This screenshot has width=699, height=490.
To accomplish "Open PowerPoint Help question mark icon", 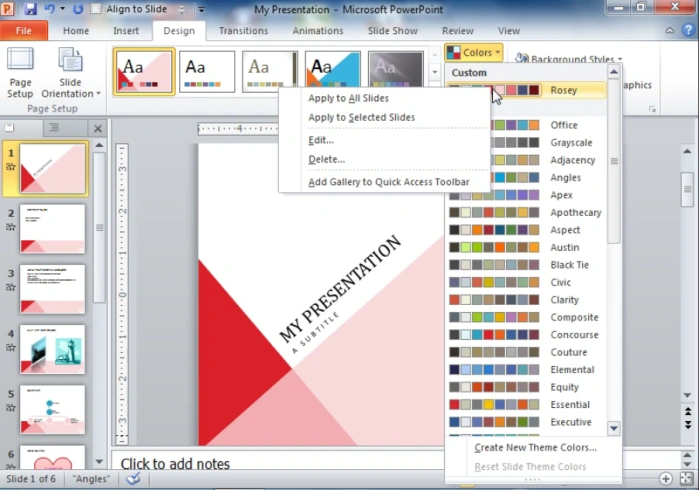I will [x=688, y=30].
